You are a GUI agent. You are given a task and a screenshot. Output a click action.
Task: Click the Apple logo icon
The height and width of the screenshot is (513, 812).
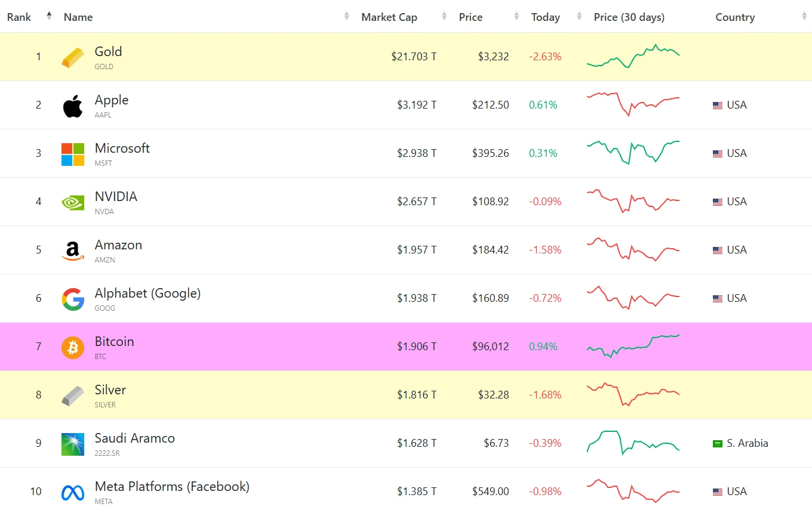[x=73, y=106]
